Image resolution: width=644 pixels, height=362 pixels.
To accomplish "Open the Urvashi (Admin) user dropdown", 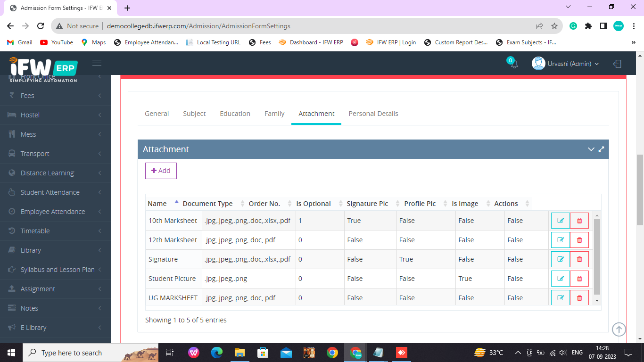I will pyautogui.click(x=565, y=64).
